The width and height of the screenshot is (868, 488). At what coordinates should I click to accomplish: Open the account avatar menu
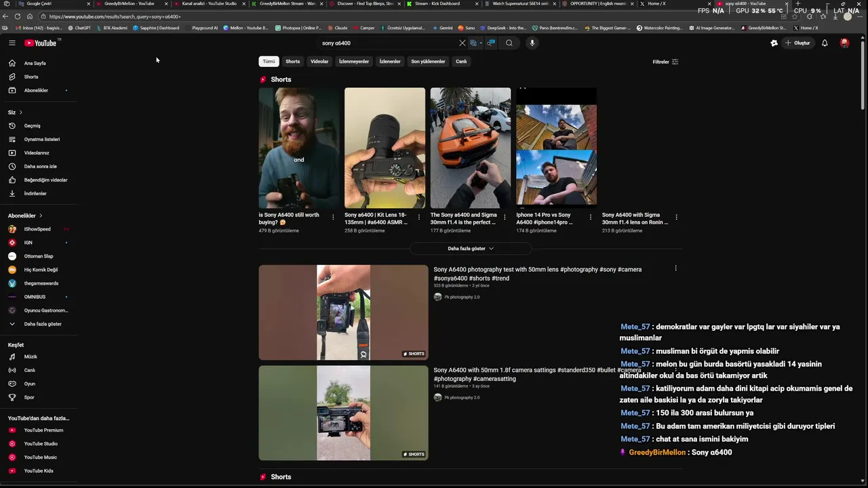tap(844, 43)
